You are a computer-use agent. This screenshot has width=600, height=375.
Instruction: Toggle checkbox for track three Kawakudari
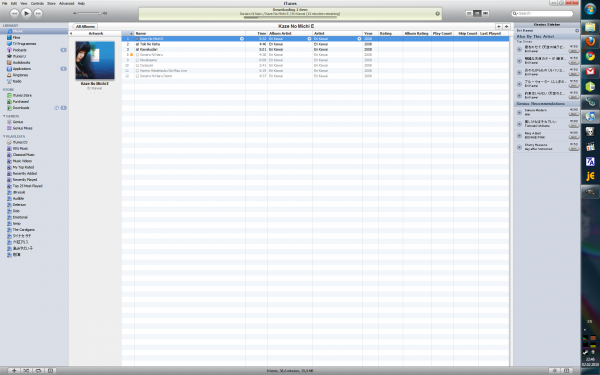click(x=137, y=49)
